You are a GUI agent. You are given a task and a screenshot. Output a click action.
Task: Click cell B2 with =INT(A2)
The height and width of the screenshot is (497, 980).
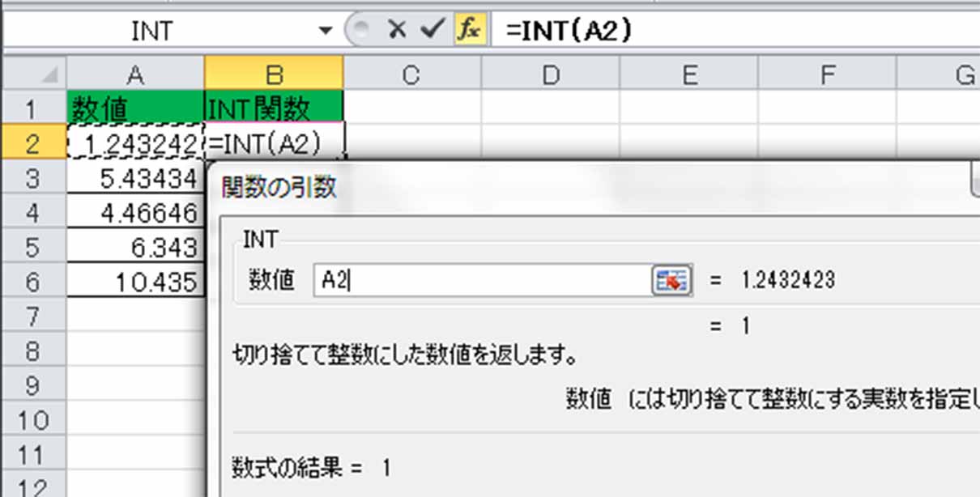tap(274, 142)
